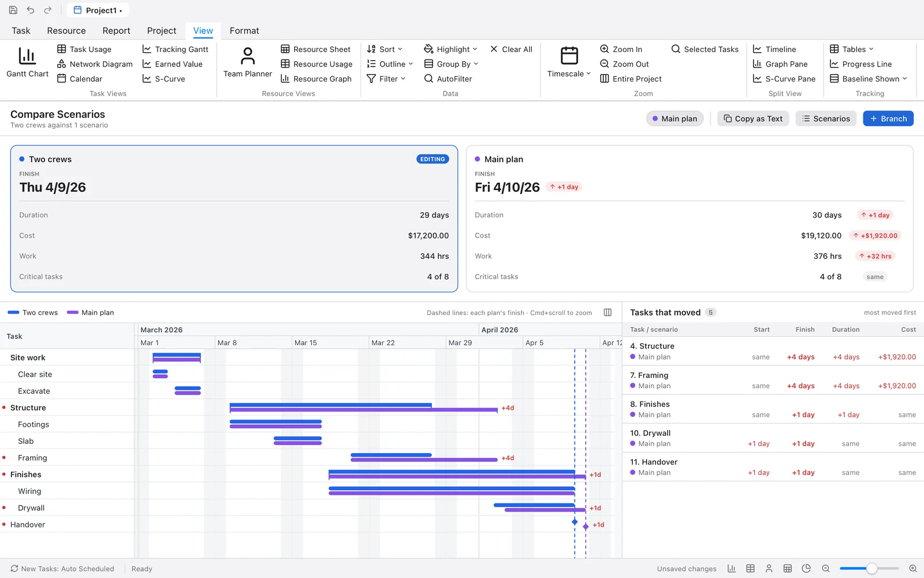The height and width of the screenshot is (578, 924).
Task: Open the Scenarios button
Action: click(x=826, y=118)
